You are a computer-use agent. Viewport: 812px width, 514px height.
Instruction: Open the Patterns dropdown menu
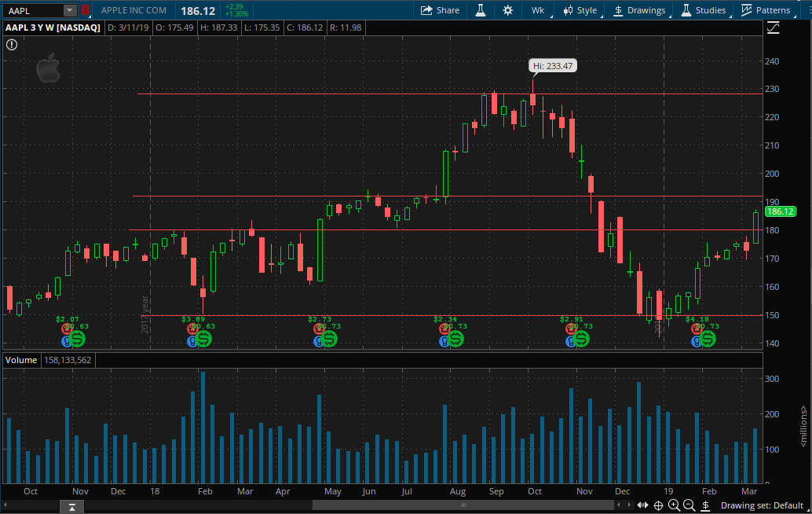pyautogui.click(x=766, y=10)
